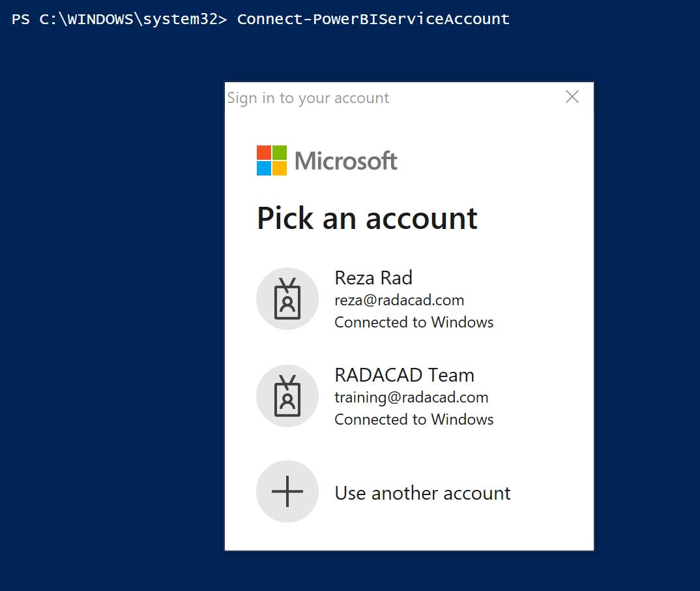Select the Reza Rad account name
This screenshot has width=700, height=591.
pos(373,278)
